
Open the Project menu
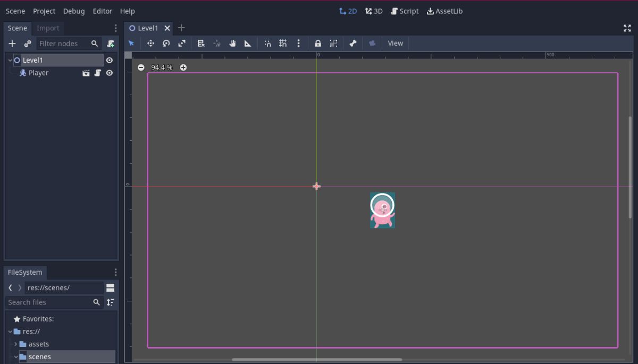44,11
